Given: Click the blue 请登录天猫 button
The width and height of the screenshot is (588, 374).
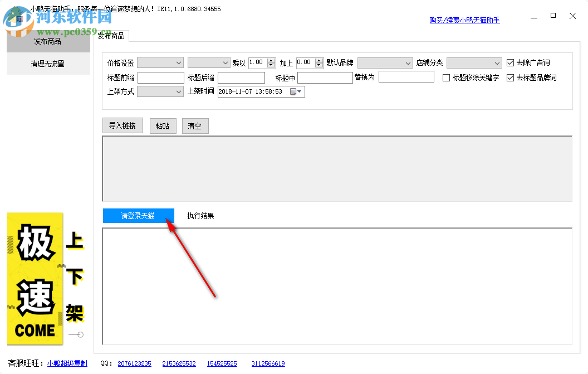Looking at the screenshot, I should 138,216.
